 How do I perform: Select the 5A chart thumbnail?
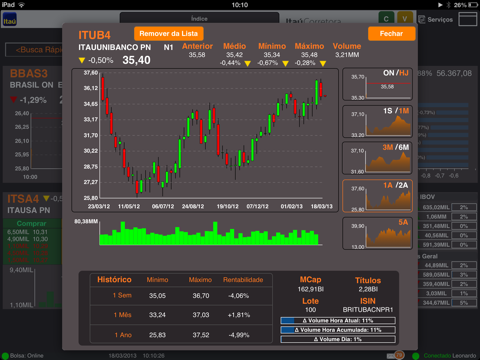377,233
